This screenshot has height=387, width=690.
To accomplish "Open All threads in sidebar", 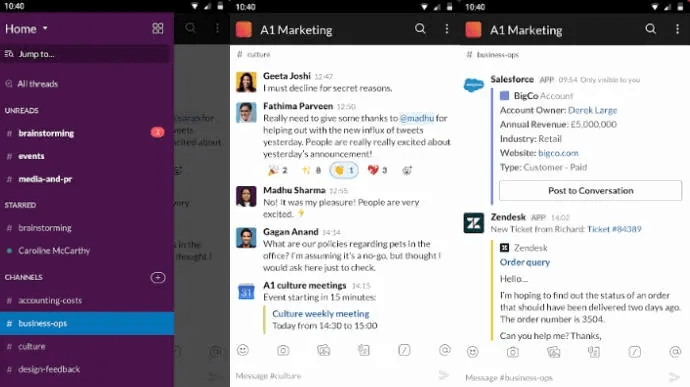I will (37, 84).
